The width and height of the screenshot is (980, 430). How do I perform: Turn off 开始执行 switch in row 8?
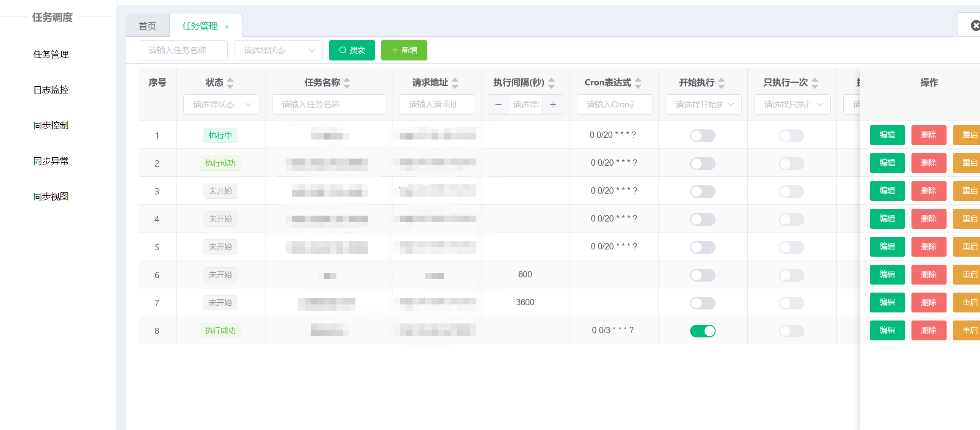tap(703, 331)
